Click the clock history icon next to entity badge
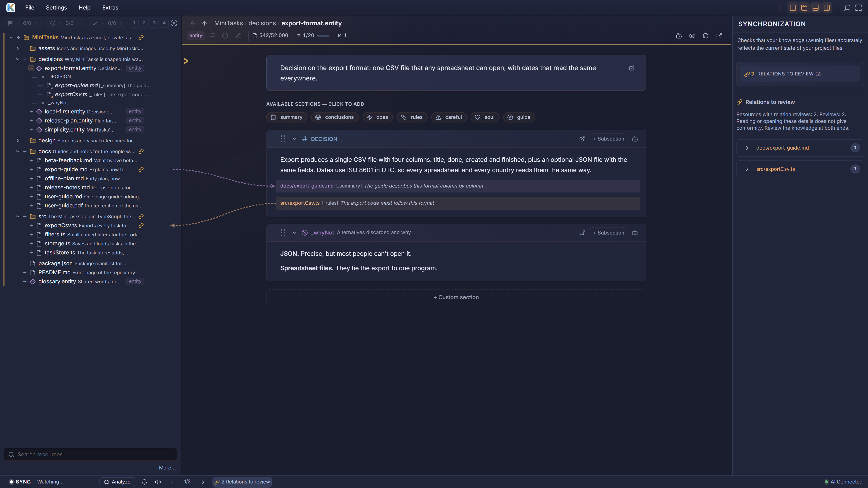The height and width of the screenshot is (488, 868). [x=225, y=35]
